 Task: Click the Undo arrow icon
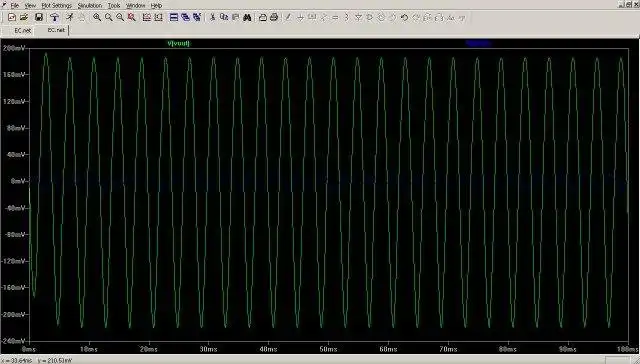404,17
